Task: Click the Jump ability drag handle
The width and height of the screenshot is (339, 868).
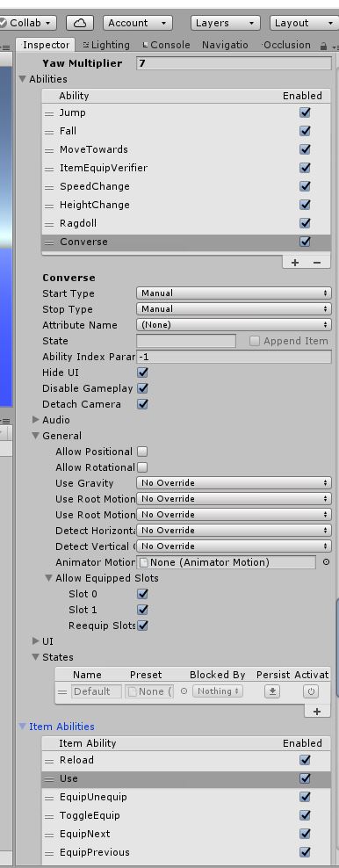Action: pyautogui.click(x=50, y=113)
